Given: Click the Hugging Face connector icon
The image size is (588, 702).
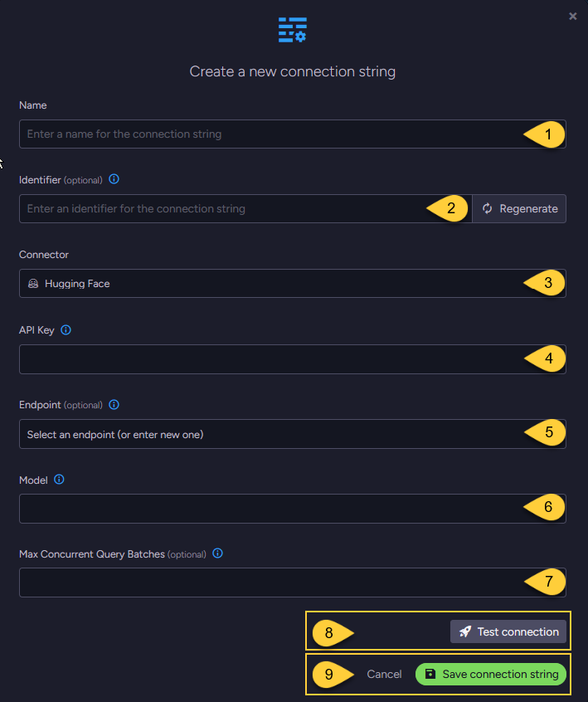Looking at the screenshot, I should [33, 284].
